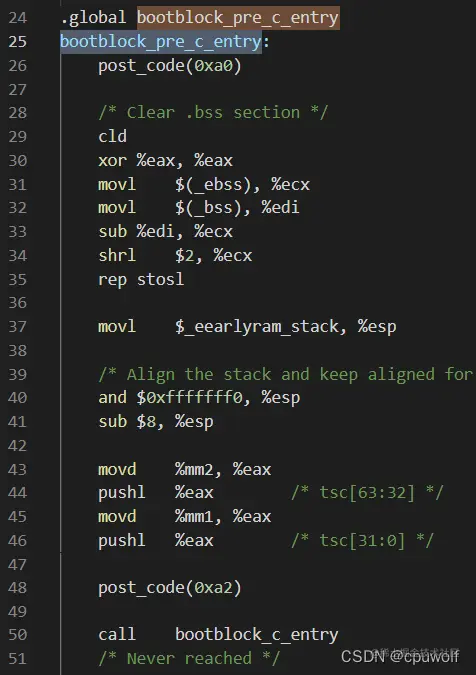
Task: Click the post_code(0xa2) call
Action: [x=170, y=588]
